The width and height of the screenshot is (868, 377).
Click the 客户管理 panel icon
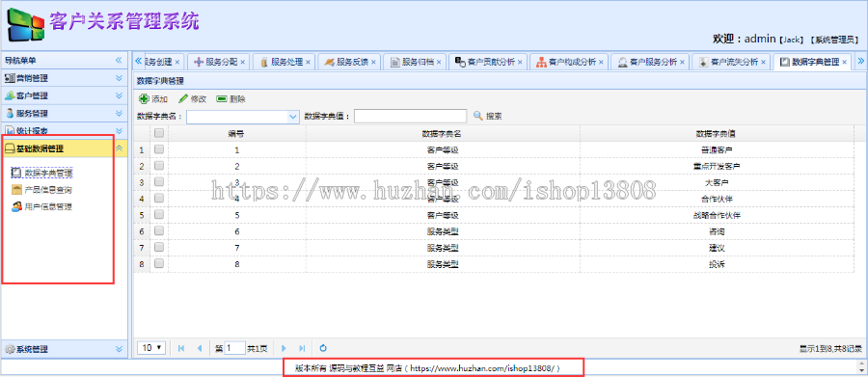pyautogui.click(x=10, y=95)
